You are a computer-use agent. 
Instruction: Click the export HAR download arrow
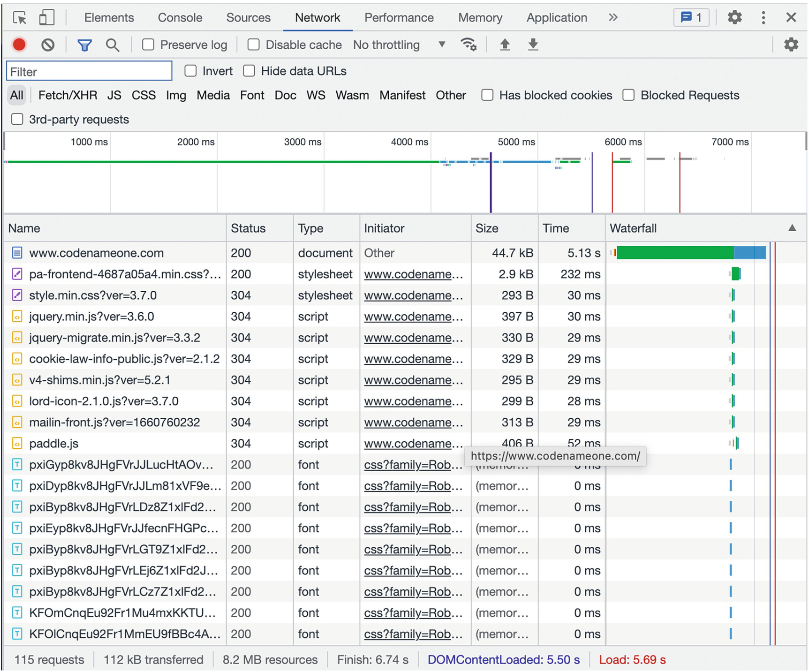pyautogui.click(x=533, y=45)
